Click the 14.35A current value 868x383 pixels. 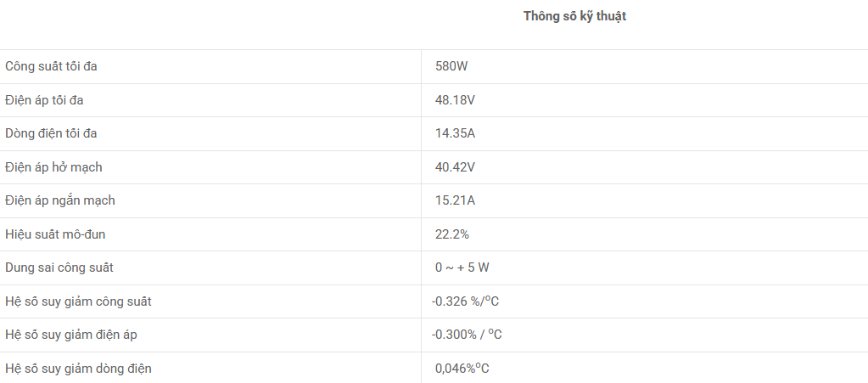pyautogui.click(x=455, y=133)
